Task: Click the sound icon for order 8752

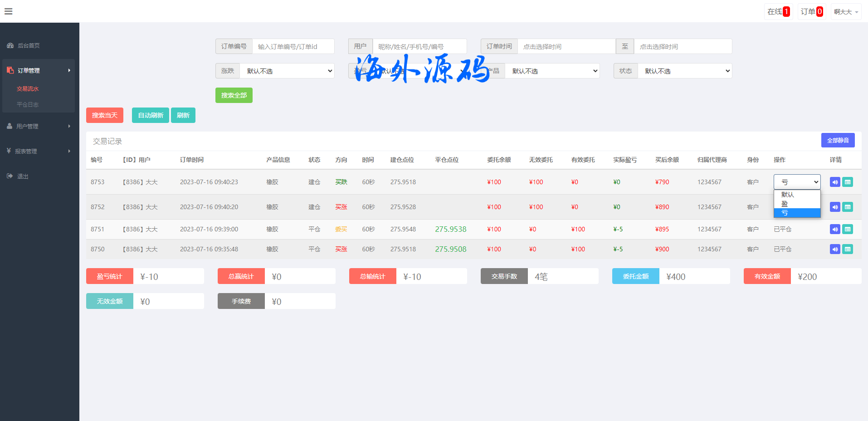Action: coord(835,207)
